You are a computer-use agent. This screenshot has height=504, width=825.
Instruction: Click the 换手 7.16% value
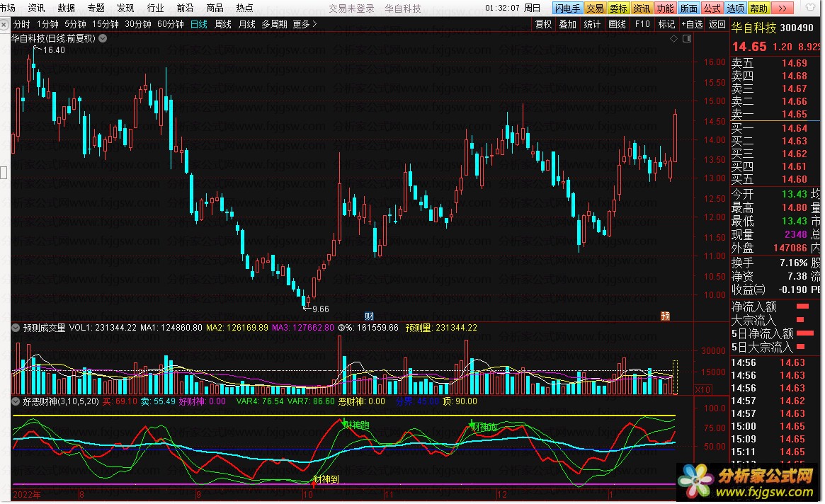[x=793, y=263]
